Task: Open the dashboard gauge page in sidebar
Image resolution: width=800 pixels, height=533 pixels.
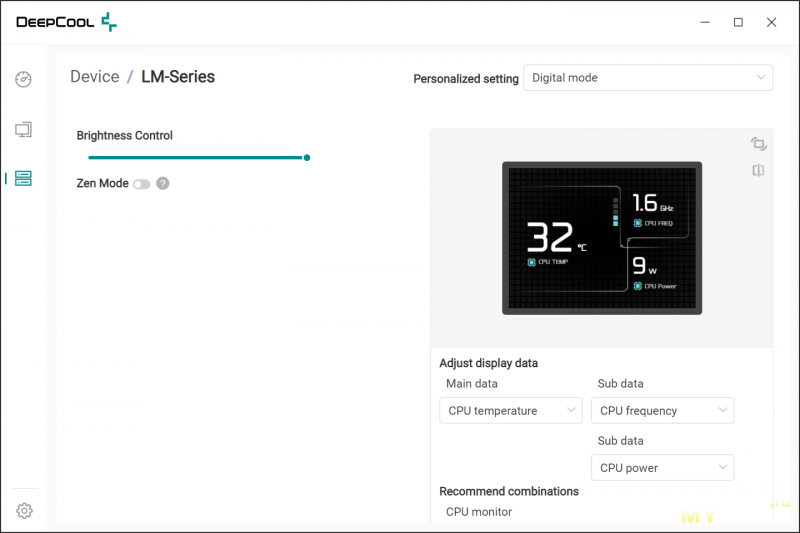Action: click(24, 80)
